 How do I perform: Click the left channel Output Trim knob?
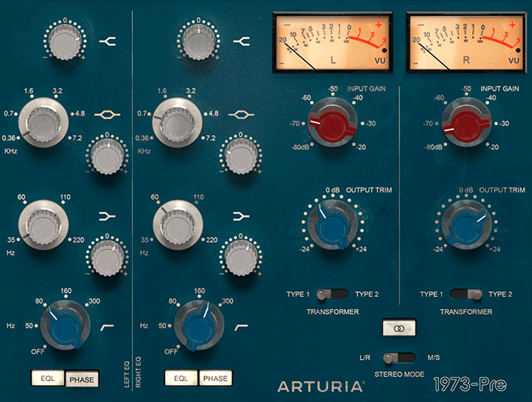click(x=333, y=225)
